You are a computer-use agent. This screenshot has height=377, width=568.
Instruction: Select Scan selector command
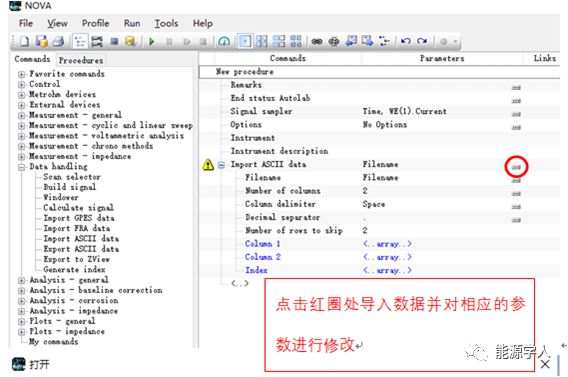point(72,177)
